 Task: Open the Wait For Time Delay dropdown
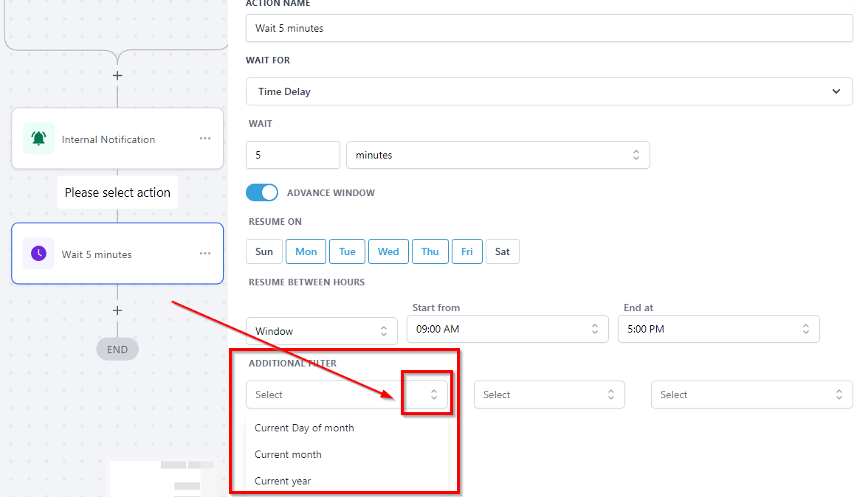(549, 91)
